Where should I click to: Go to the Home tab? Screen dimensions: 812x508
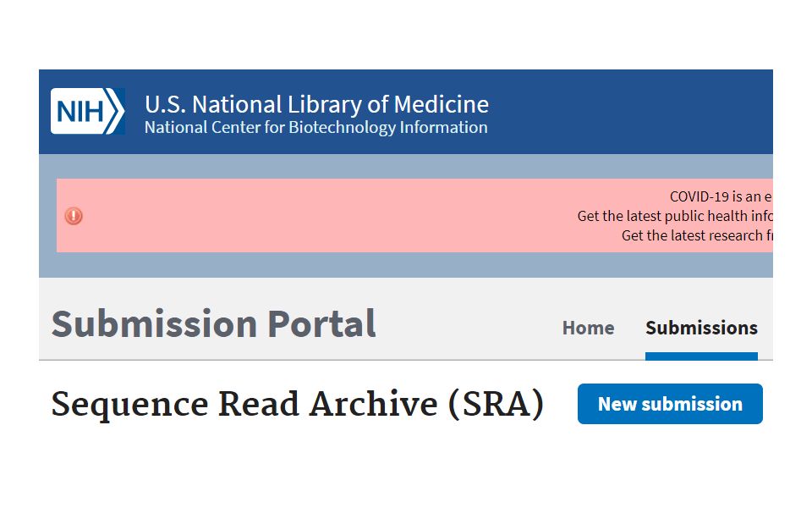pos(589,328)
